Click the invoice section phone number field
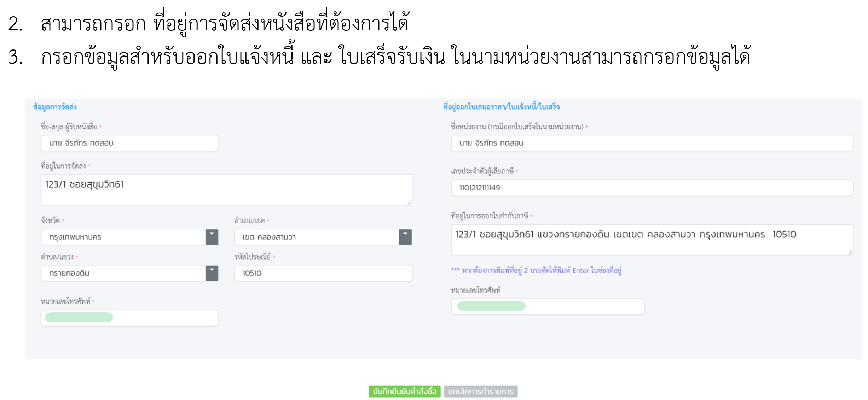 (547, 306)
